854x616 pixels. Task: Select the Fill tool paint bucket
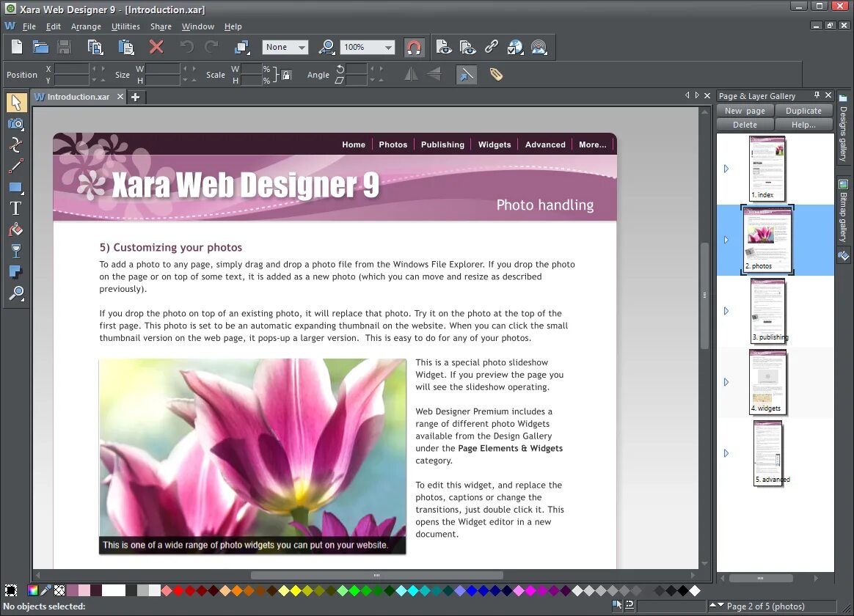coord(16,230)
